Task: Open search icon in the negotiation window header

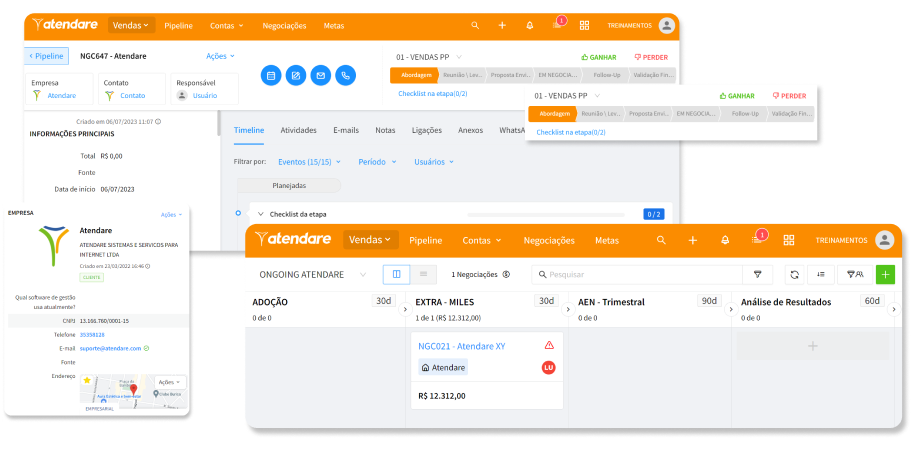Action: (475, 25)
